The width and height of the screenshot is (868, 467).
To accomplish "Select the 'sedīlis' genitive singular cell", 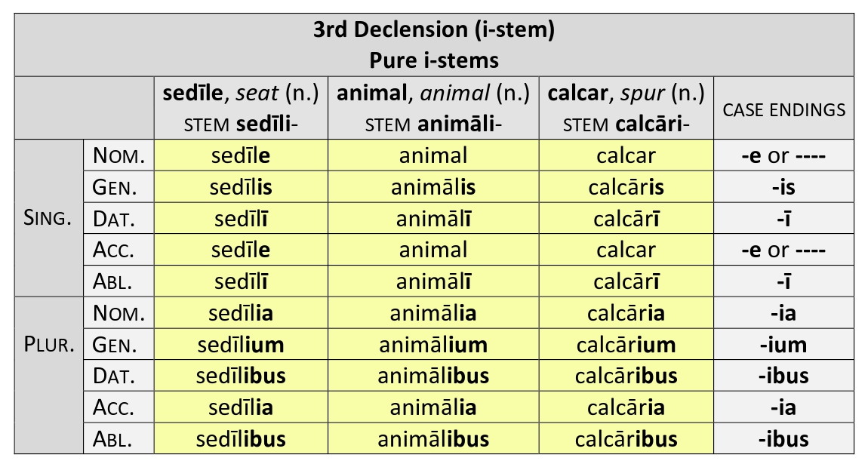I will coord(241,187).
